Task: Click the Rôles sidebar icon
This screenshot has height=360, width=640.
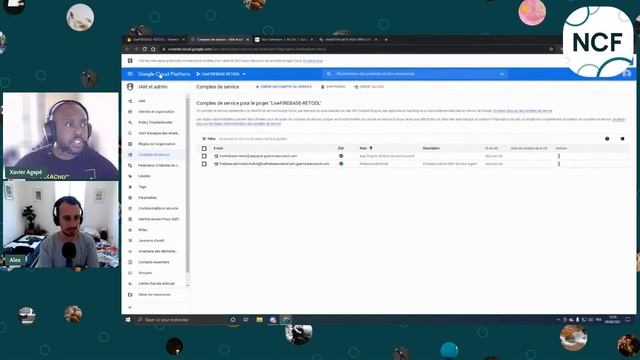Action: pos(130,230)
